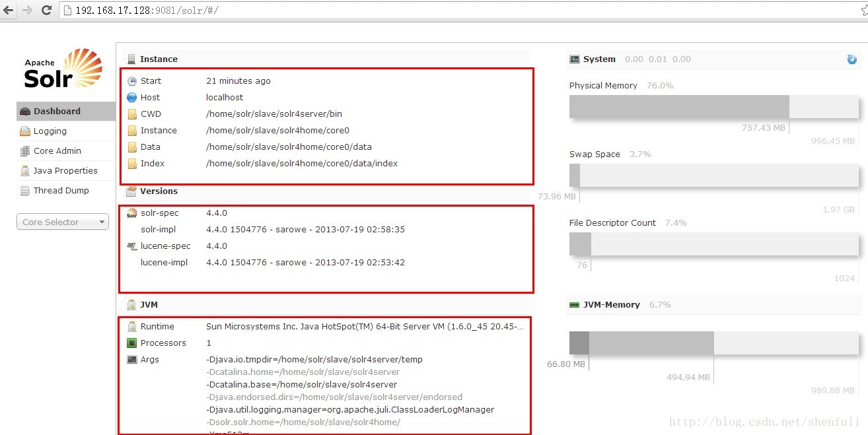Click the System load averages '0.00 0.01 0.00'
Screen dimensions: 868x435
click(x=658, y=59)
